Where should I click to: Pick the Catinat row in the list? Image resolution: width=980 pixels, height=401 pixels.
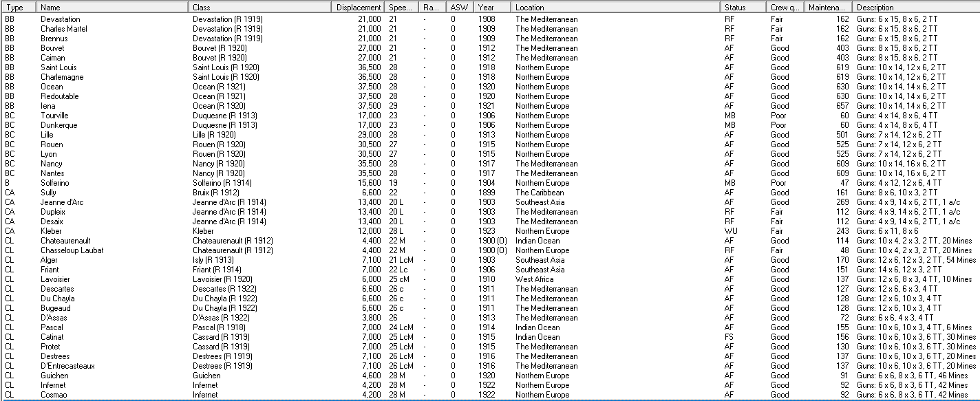tap(52, 337)
